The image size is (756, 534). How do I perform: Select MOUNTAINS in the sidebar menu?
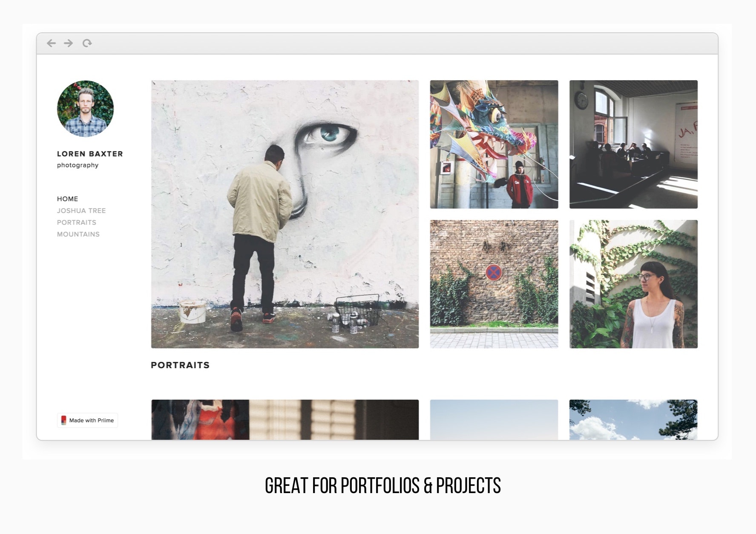click(x=78, y=234)
